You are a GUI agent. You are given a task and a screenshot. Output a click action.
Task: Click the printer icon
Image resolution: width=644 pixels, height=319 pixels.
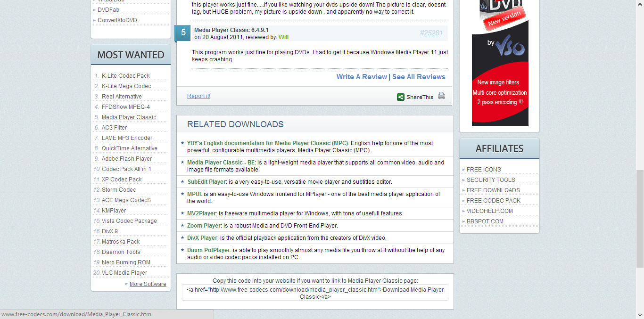click(x=441, y=96)
